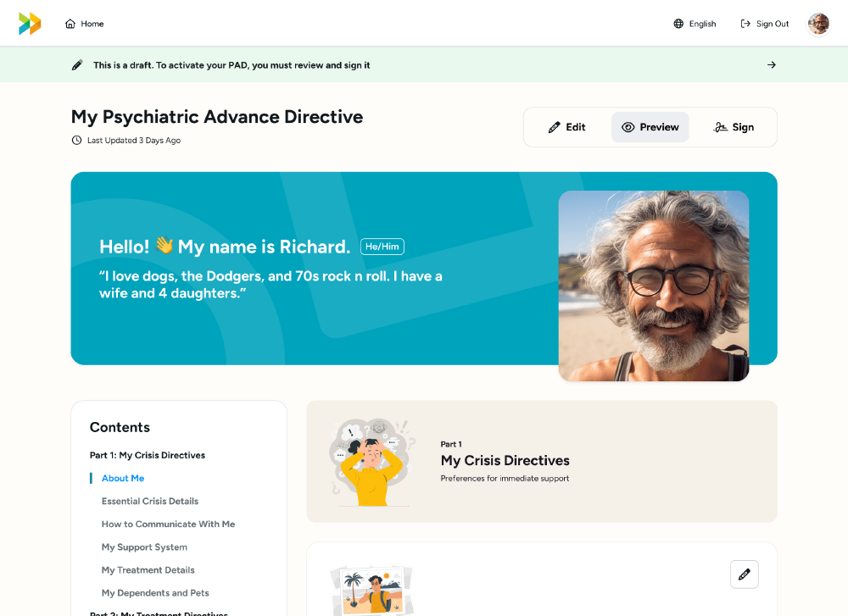Screen dimensions: 848x616
Task: Open the English language selector
Action: pyautogui.click(x=695, y=24)
